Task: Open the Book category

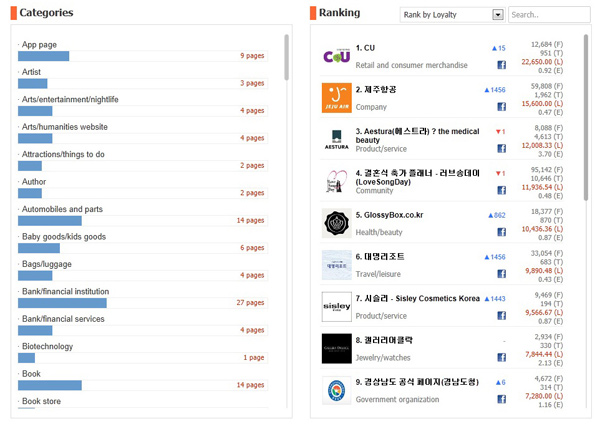Action: click(31, 374)
